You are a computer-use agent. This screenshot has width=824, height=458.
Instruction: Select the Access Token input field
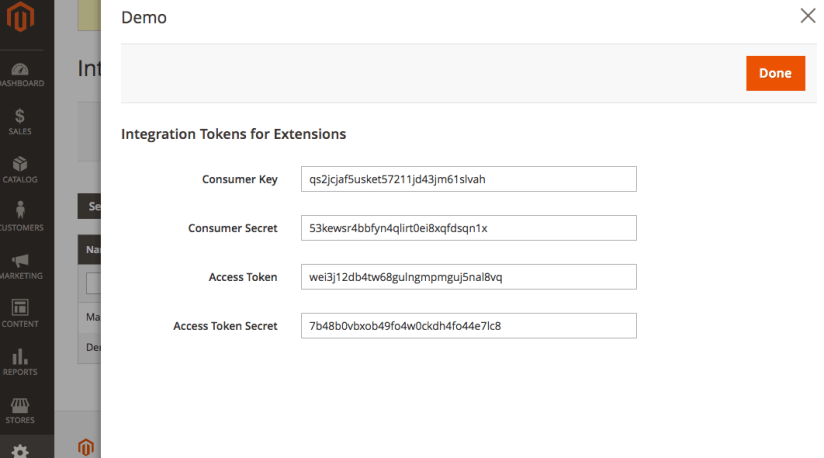(x=468, y=277)
